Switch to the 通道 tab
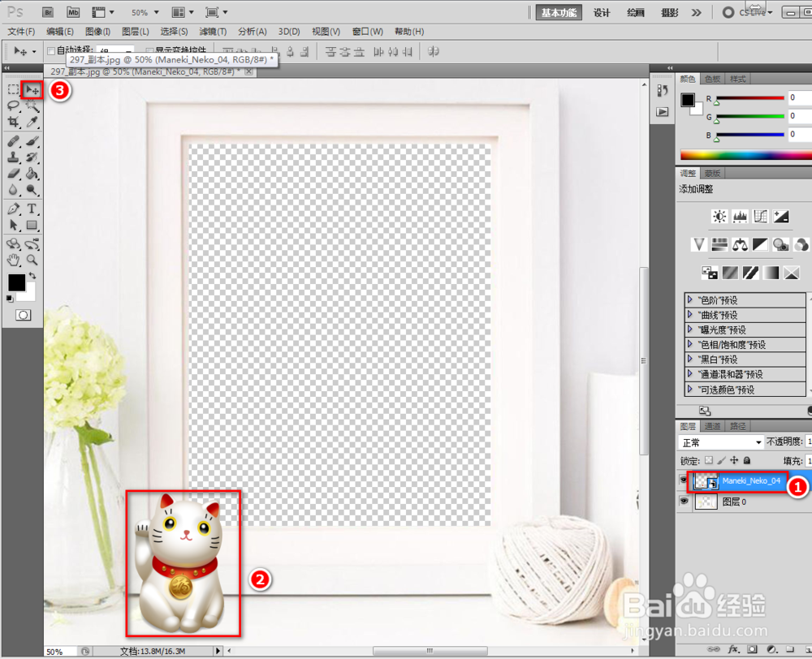812x659 pixels. [712, 426]
